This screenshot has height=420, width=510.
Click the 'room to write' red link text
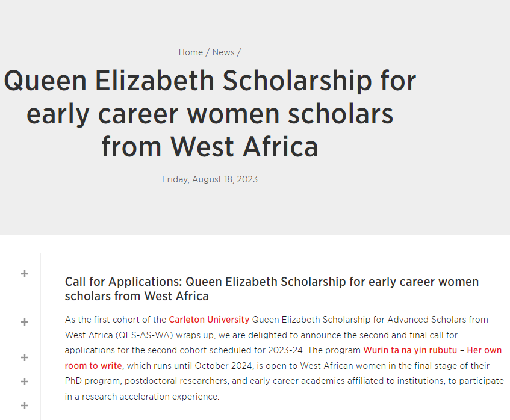pyautogui.click(x=93, y=365)
